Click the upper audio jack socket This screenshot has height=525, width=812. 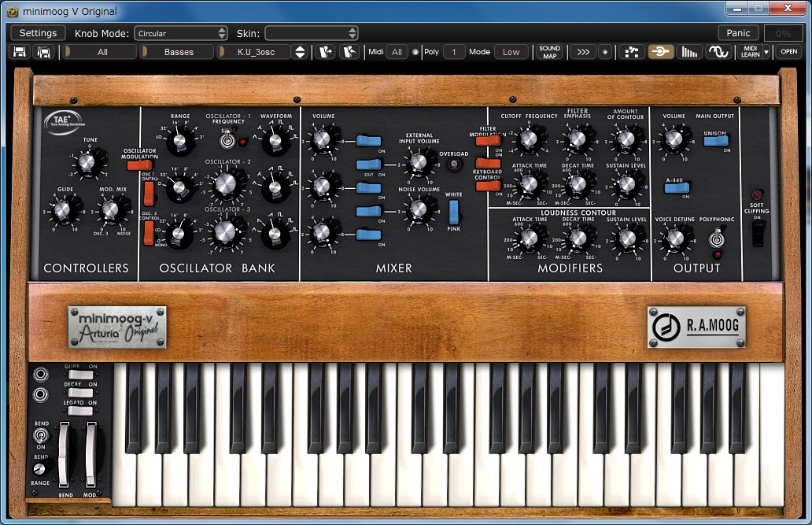click(x=40, y=374)
